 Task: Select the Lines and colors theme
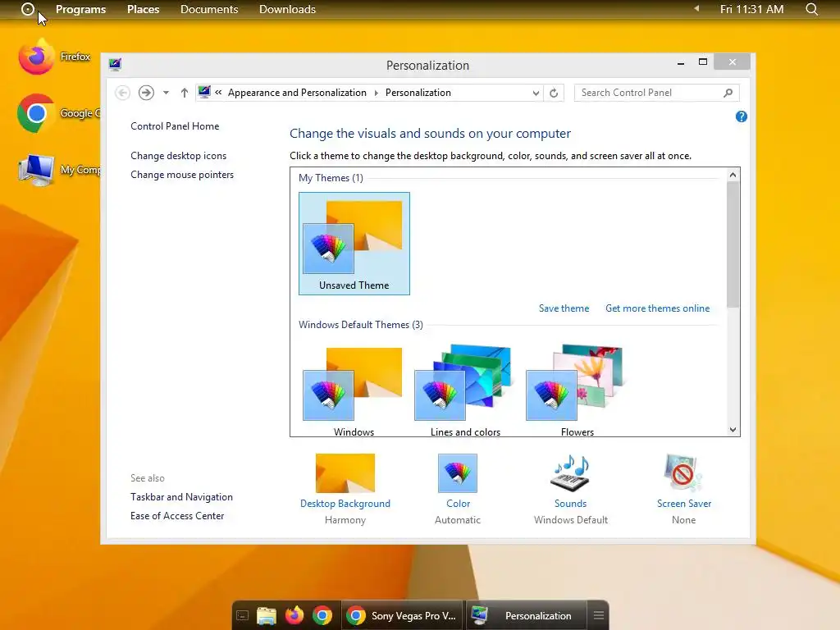click(465, 391)
